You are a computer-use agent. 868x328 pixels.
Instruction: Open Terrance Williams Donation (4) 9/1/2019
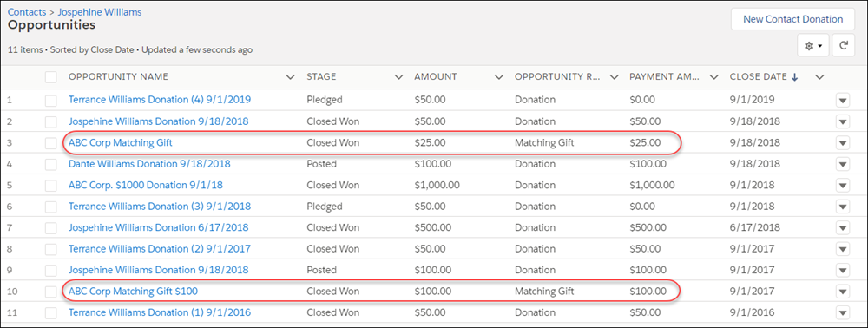click(160, 100)
